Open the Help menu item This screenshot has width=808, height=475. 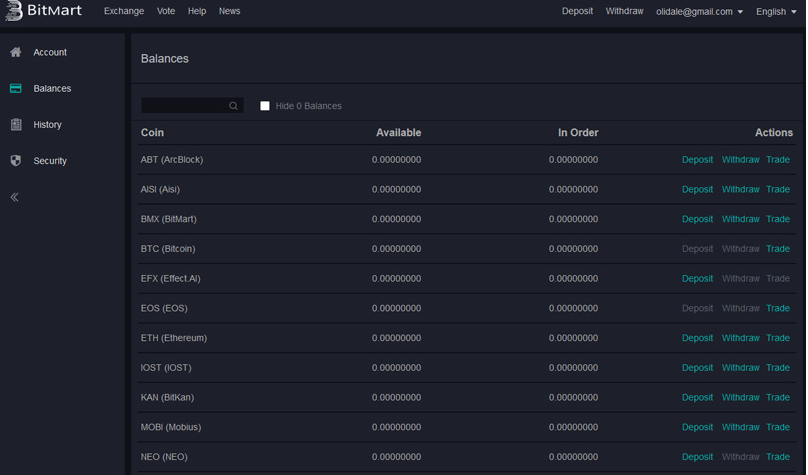(197, 11)
